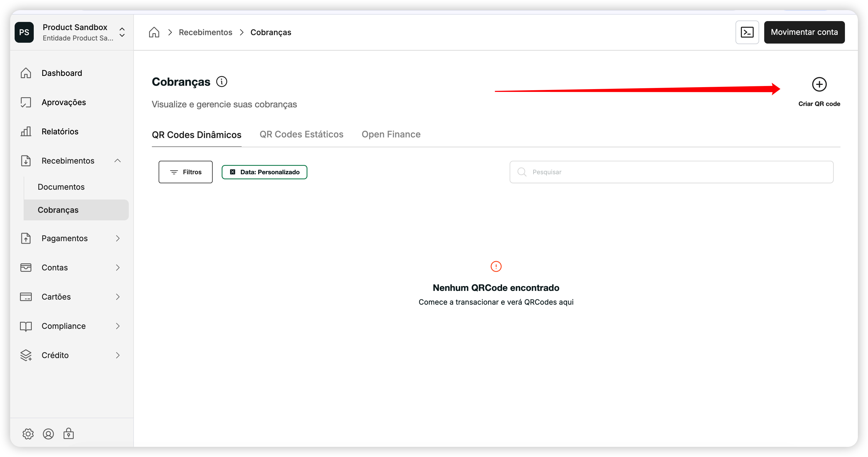Click the lock icon in sidebar footer

[x=68, y=434]
